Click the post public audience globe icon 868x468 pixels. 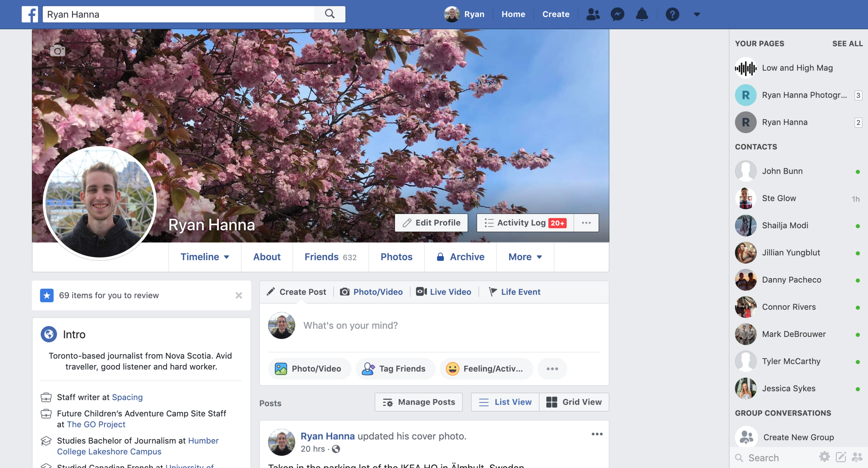pyautogui.click(x=336, y=449)
